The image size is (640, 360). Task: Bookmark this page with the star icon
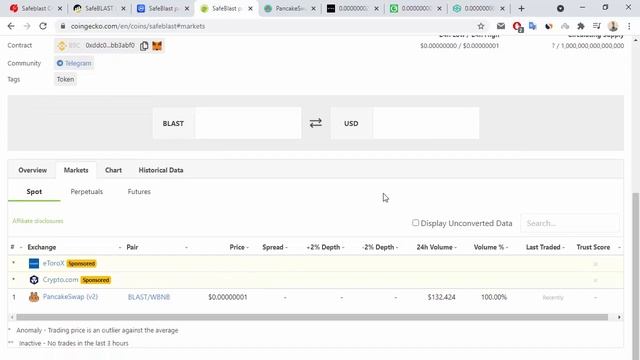coord(481,26)
